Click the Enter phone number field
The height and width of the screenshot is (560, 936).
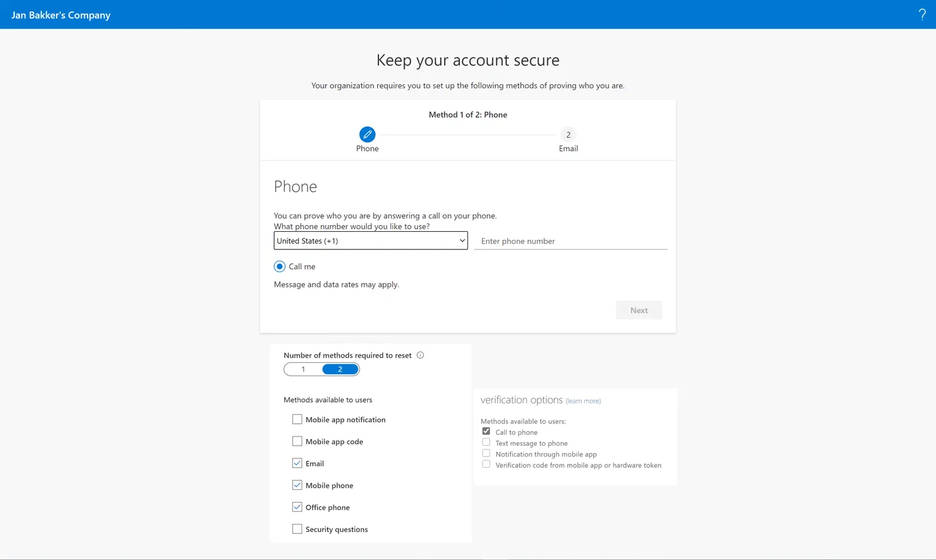tap(570, 241)
